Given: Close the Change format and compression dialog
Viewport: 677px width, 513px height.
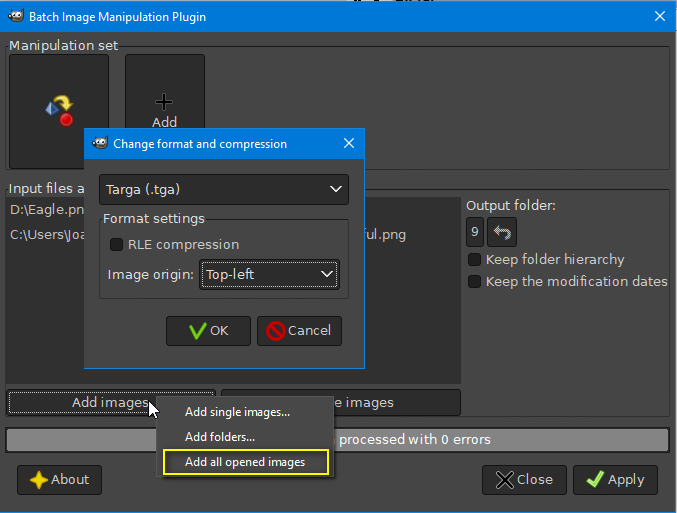Looking at the screenshot, I should pos(349,143).
